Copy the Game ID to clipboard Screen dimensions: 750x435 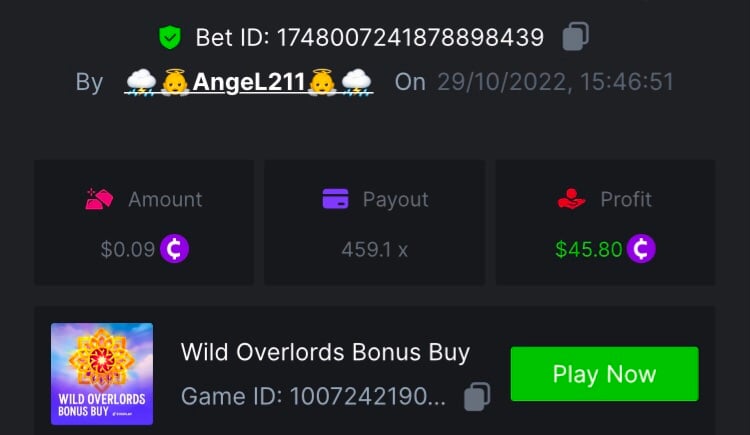coord(477,397)
